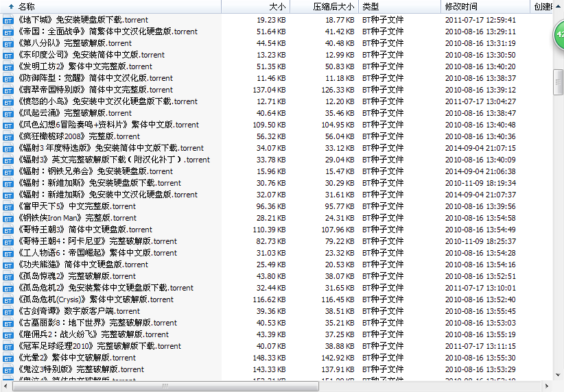This screenshot has width=564, height=392.
Task: Click the horizontal scrollbar thumb
Action: coord(165,387)
